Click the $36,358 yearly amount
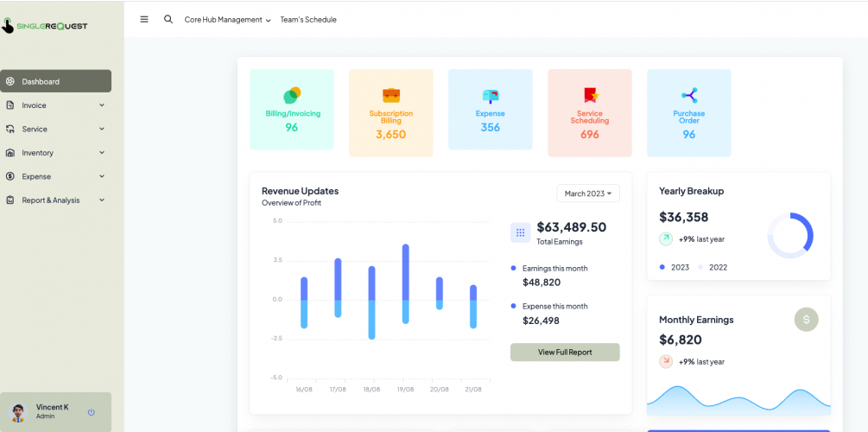Viewport: 868px width, 432px height. pyautogui.click(x=684, y=217)
